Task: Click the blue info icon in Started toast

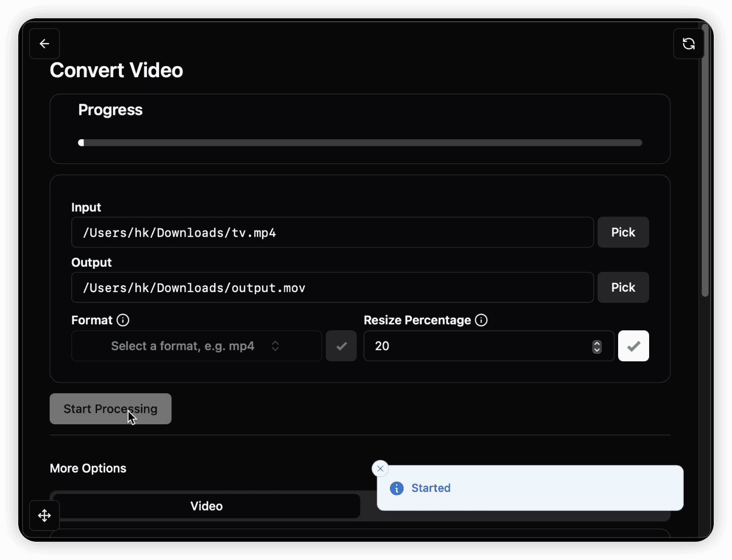Action: (396, 488)
